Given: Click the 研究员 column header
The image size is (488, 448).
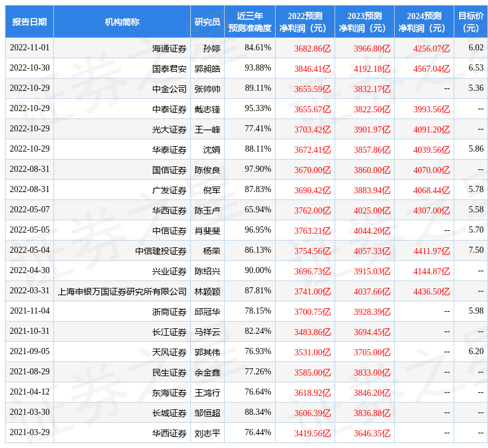Looking at the screenshot, I should [x=207, y=21].
